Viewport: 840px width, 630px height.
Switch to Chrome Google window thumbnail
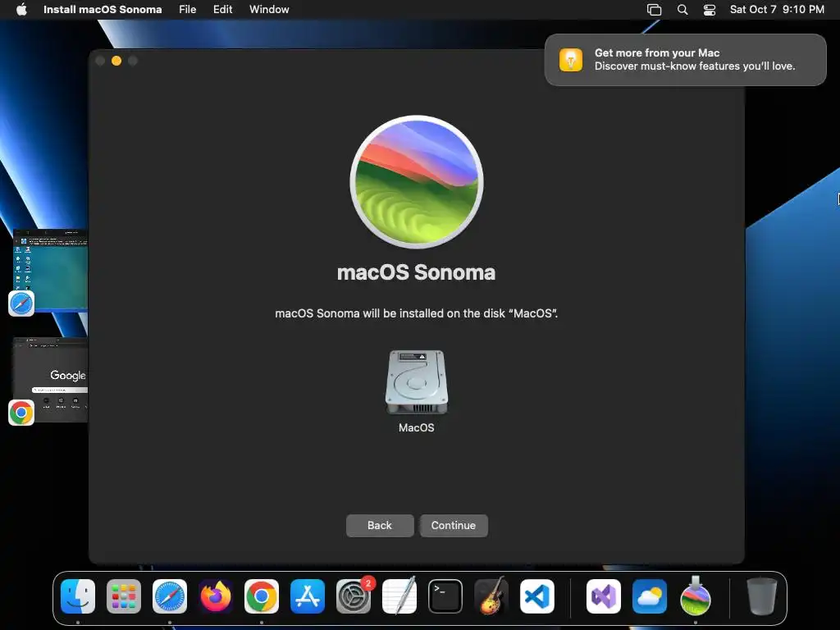(x=50, y=380)
